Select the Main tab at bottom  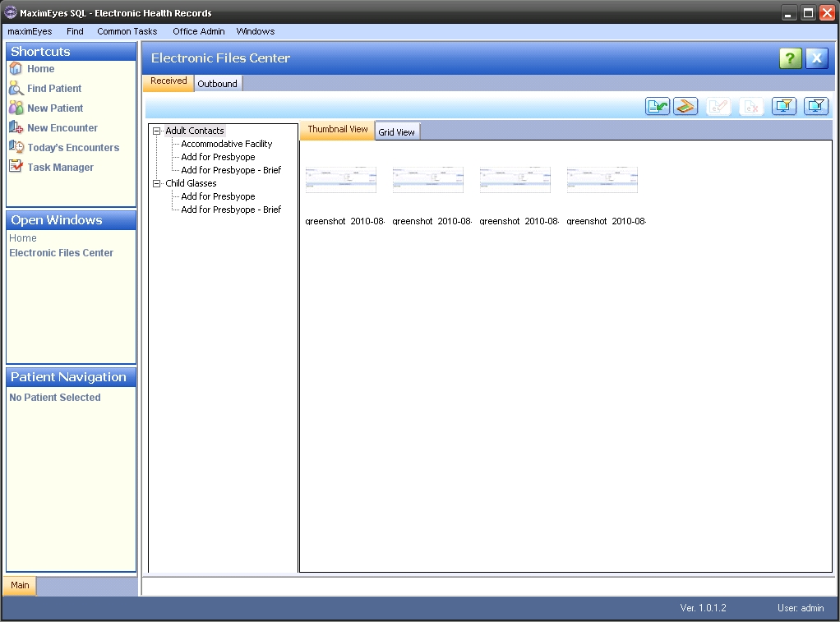point(20,585)
